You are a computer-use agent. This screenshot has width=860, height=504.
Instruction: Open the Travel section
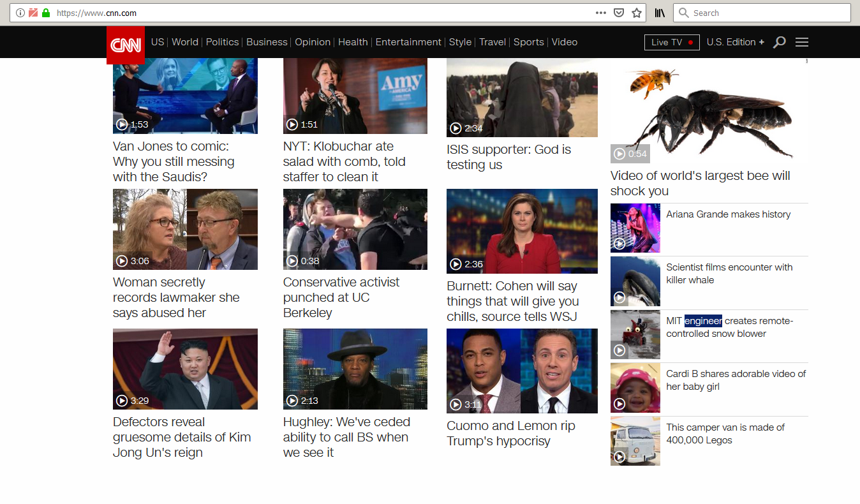click(x=493, y=42)
